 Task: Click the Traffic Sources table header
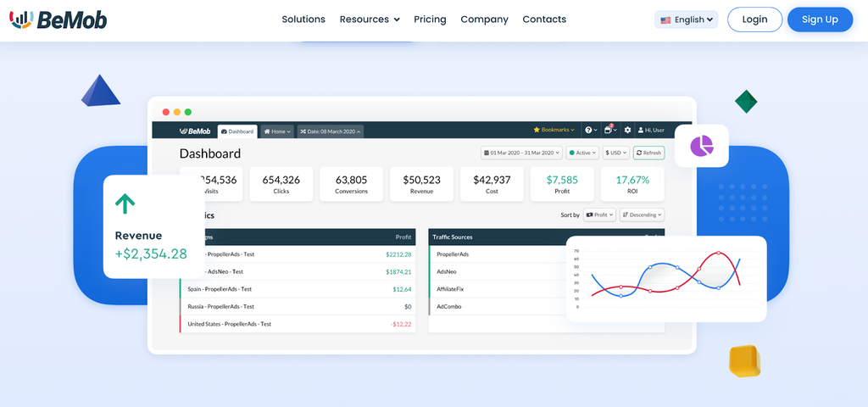[454, 237]
